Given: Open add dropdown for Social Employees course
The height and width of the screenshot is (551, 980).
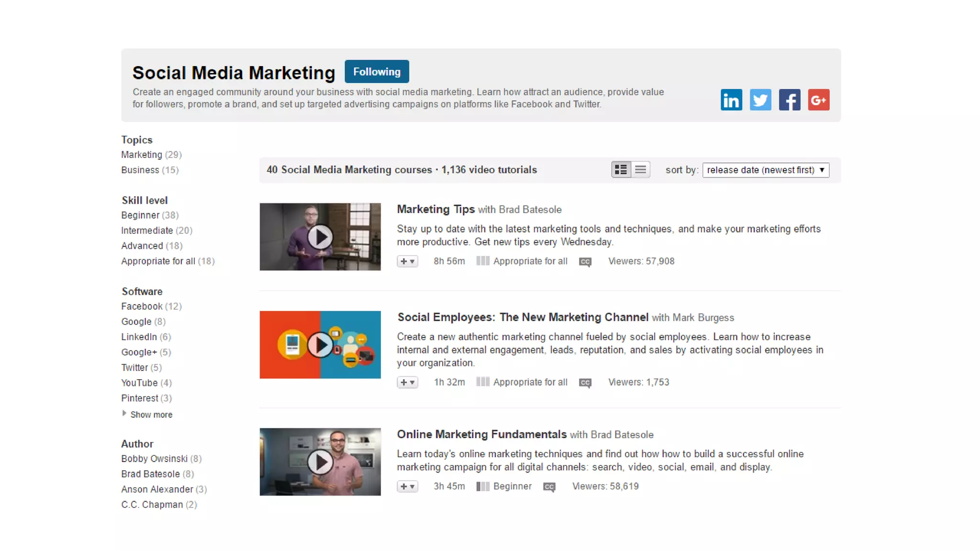Looking at the screenshot, I should [x=407, y=383].
